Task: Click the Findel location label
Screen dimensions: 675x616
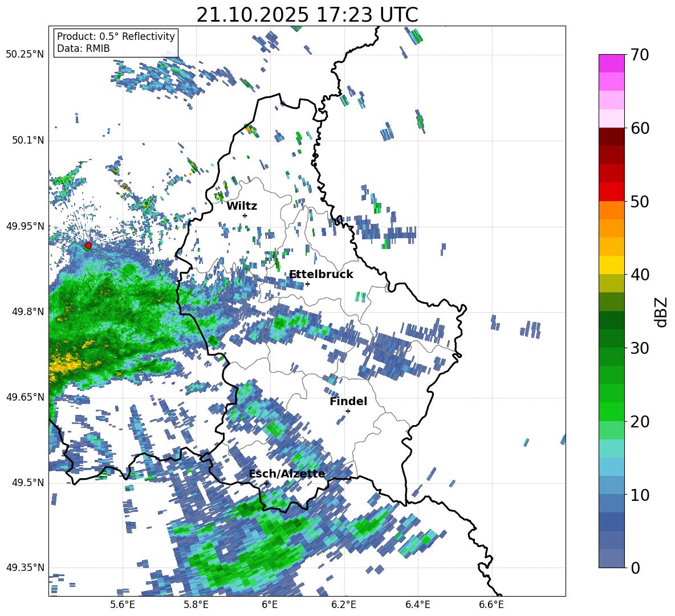Action: pyautogui.click(x=348, y=401)
